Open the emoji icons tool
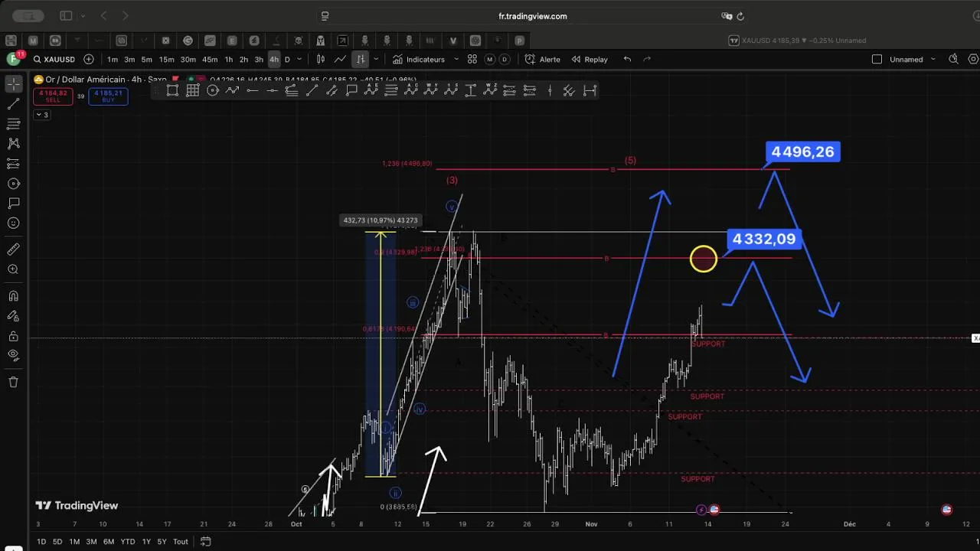980x551 pixels. (13, 223)
